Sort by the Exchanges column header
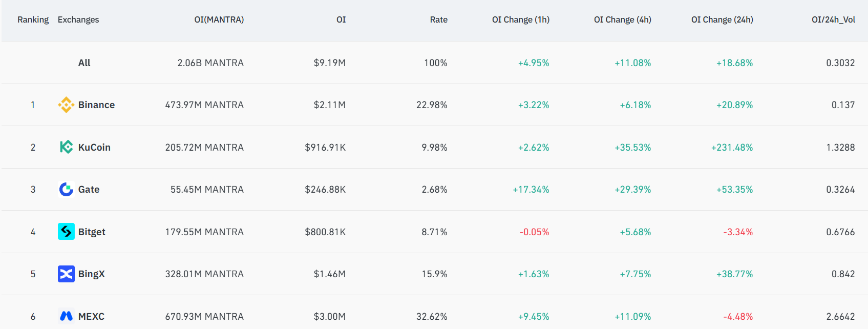Image resolution: width=868 pixels, height=329 pixels. pyautogui.click(x=78, y=19)
